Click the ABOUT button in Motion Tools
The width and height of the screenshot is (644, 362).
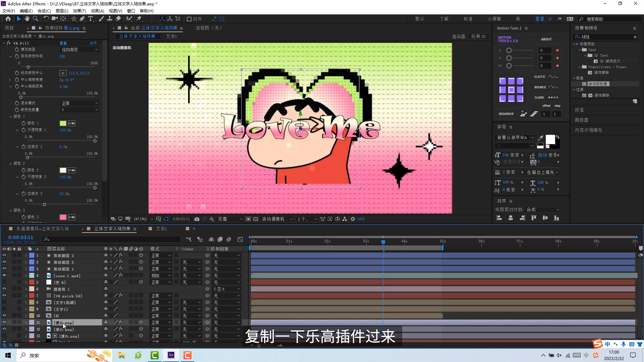pyautogui.click(x=546, y=39)
